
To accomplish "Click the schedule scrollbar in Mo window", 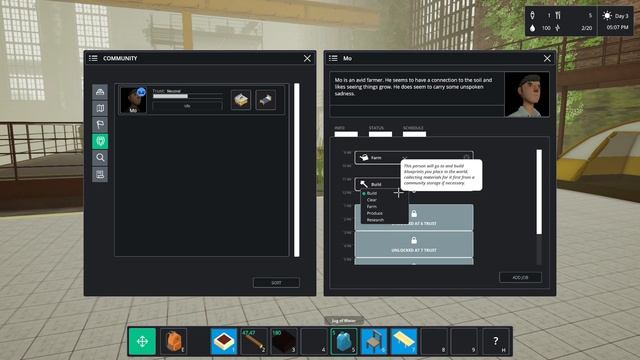I will click(x=539, y=192).
